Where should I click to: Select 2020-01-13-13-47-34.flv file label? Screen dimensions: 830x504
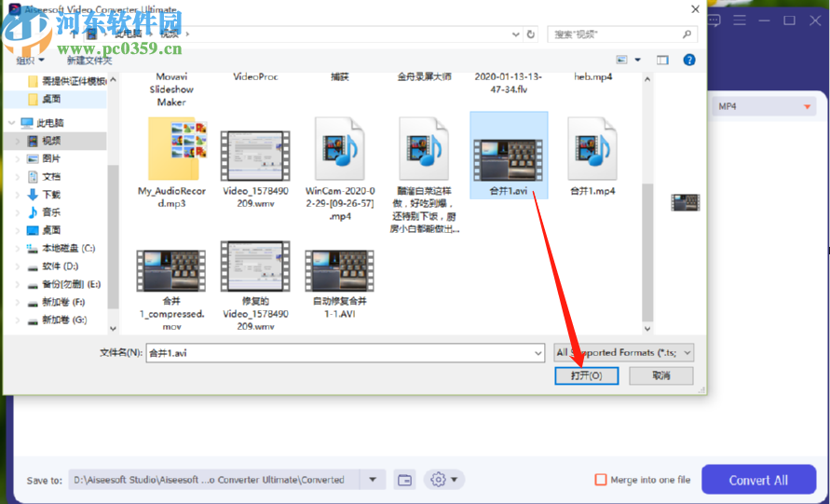[x=509, y=83]
